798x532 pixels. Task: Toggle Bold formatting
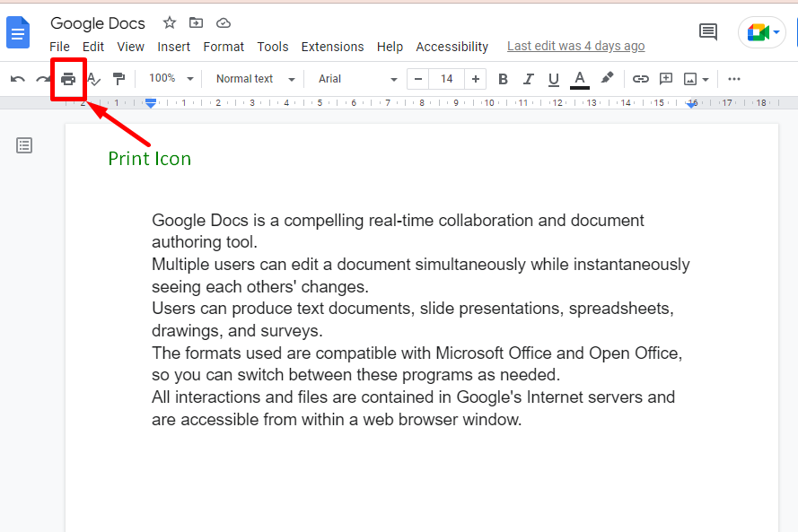coord(503,79)
